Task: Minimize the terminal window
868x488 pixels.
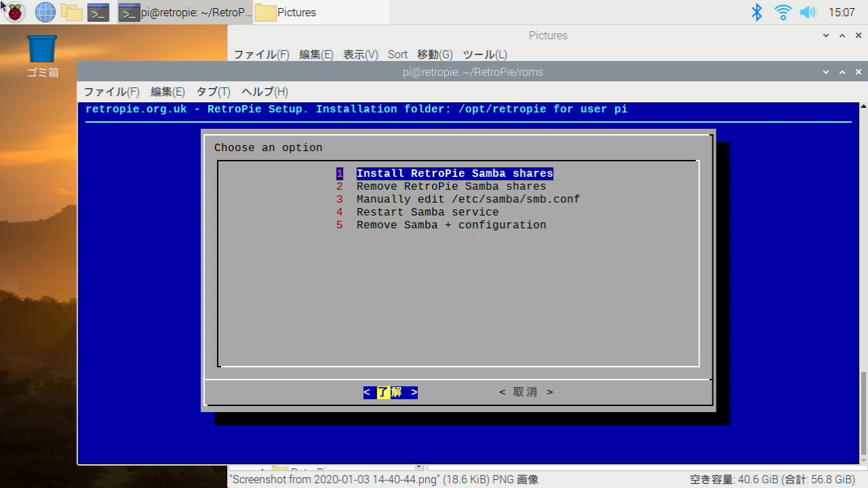Action: click(x=826, y=72)
